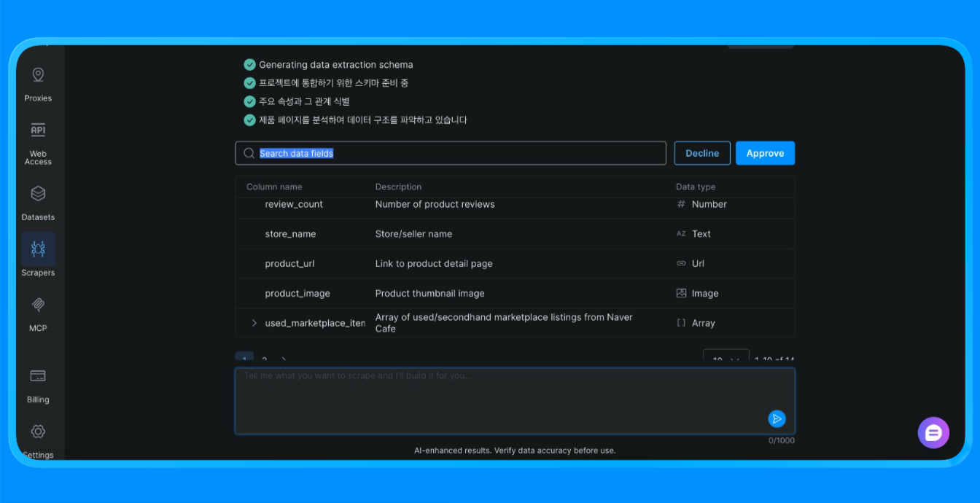980x503 pixels.
Task: Select pagination page 1
Action: 244,359
